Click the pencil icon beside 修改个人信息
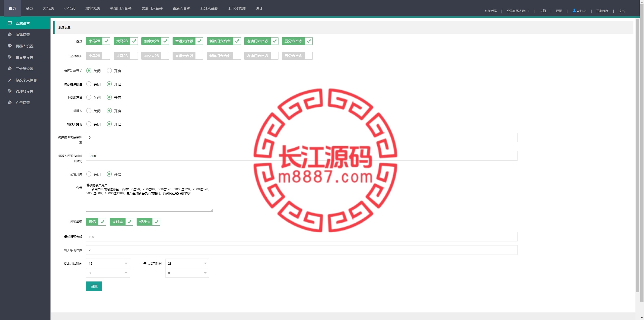This screenshot has width=644, height=320. point(10,80)
